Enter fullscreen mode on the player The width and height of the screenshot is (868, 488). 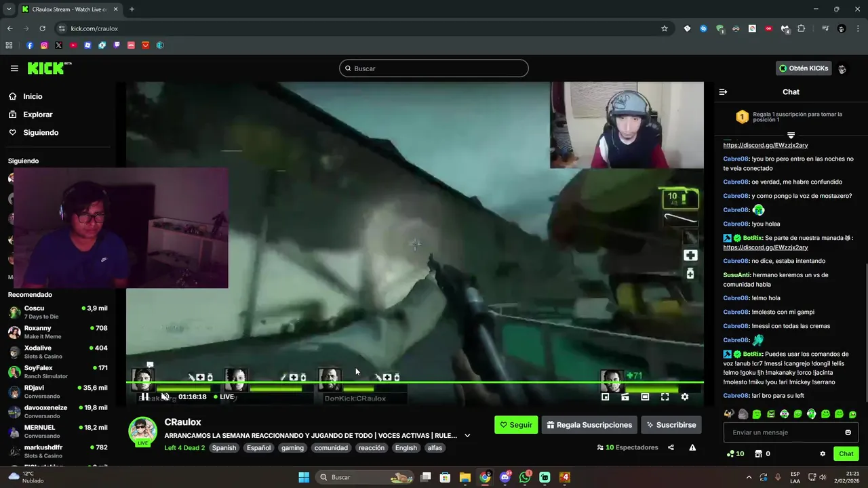tap(665, 397)
